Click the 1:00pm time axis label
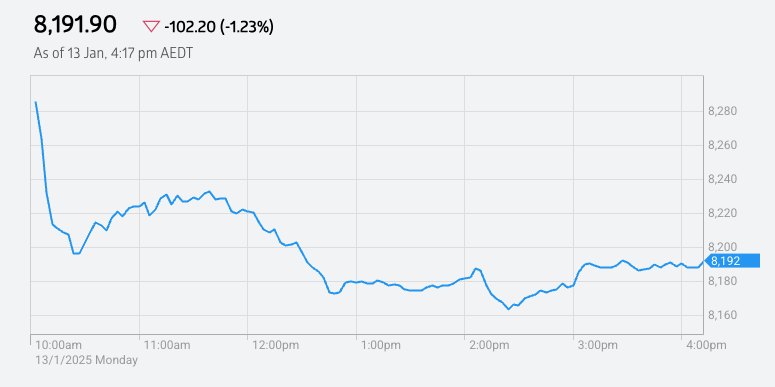The height and width of the screenshot is (387, 775). coord(382,345)
